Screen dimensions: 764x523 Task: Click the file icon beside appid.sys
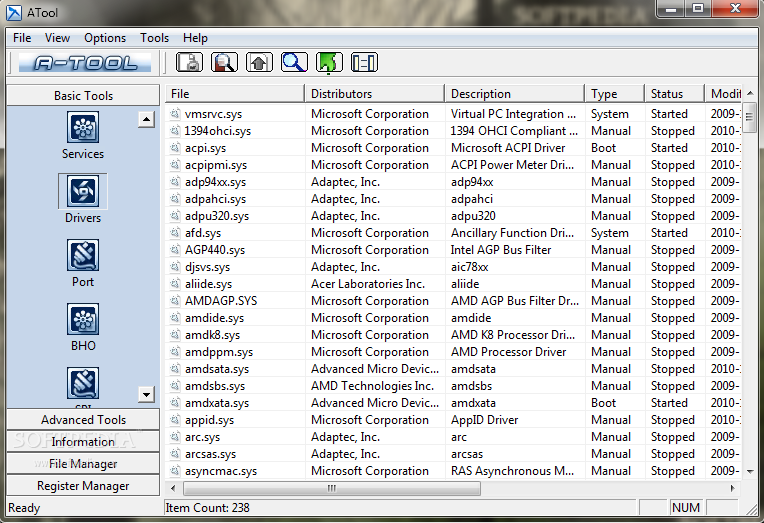tap(174, 420)
